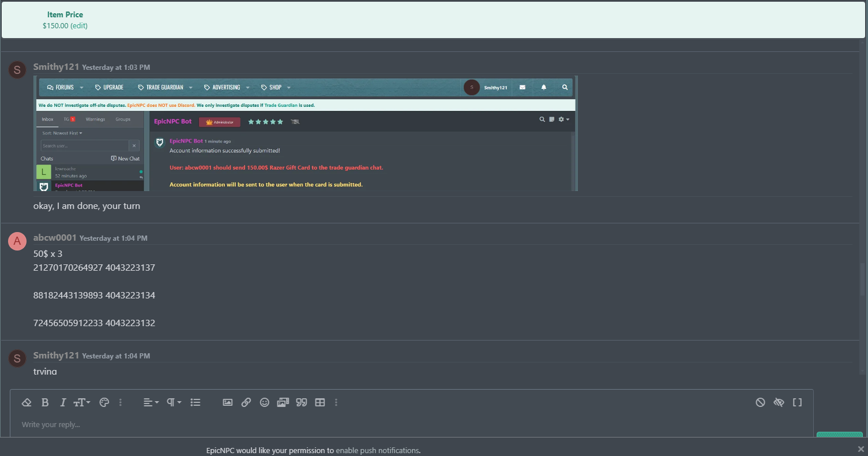Viewport: 868px width, 456px height.
Task: Toggle bold formatting in reply editor
Action: pyautogui.click(x=45, y=402)
